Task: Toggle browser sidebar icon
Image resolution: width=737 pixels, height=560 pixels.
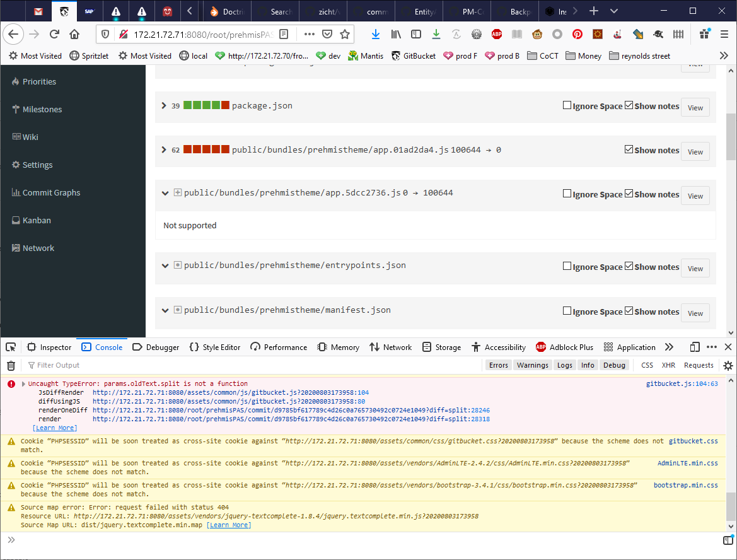Action: pyautogui.click(x=416, y=34)
